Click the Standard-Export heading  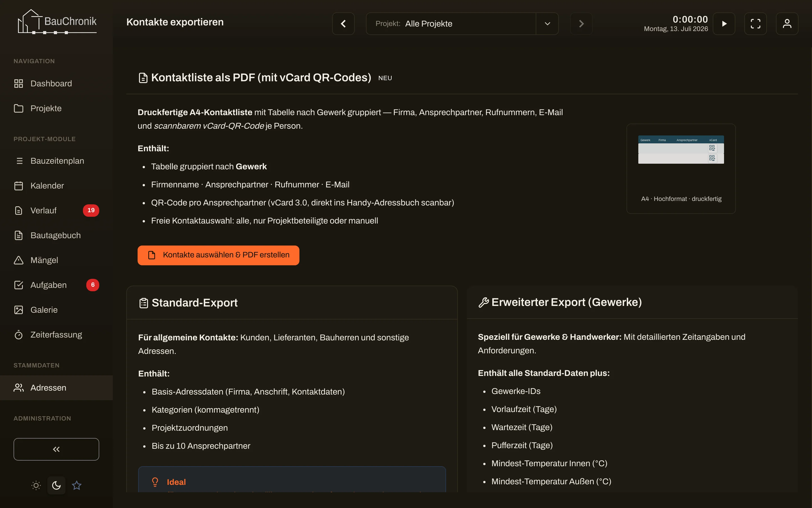[195, 303]
